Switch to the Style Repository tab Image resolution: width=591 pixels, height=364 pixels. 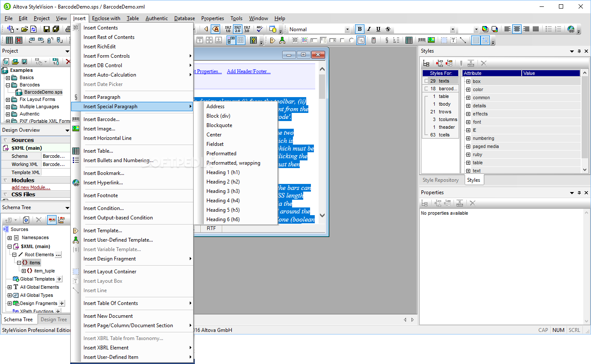(x=441, y=180)
